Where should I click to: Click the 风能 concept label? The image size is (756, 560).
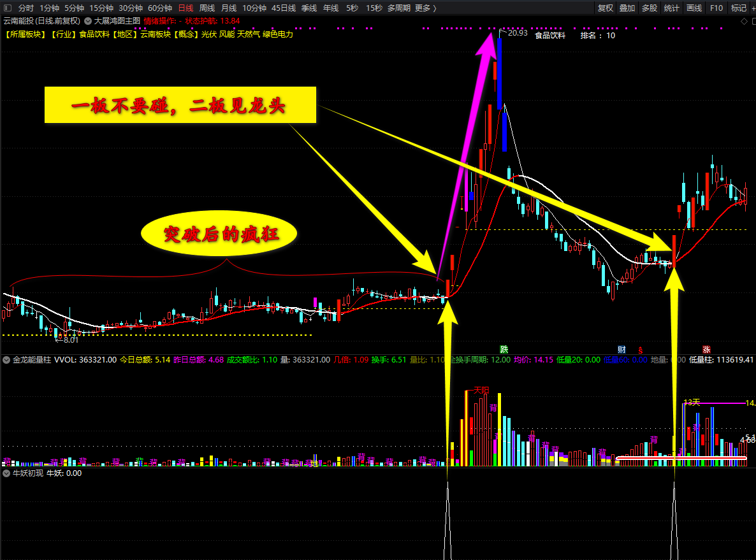(227, 34)
